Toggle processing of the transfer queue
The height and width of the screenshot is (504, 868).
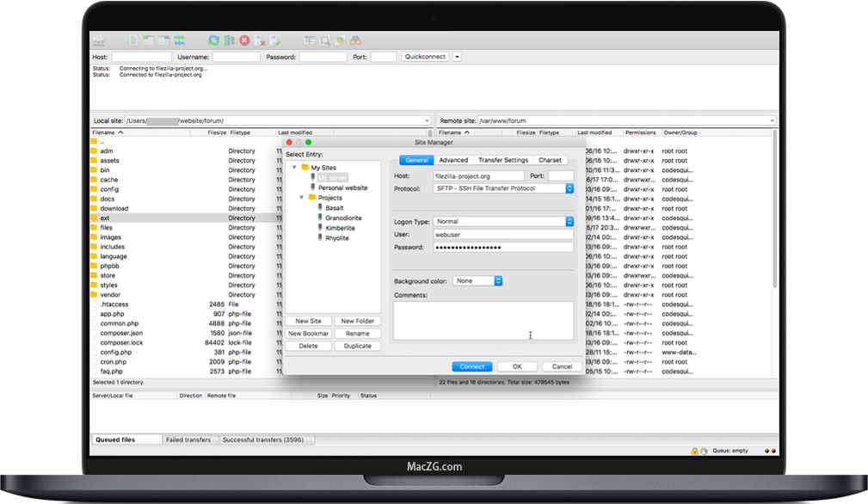[x=229, y=40]
